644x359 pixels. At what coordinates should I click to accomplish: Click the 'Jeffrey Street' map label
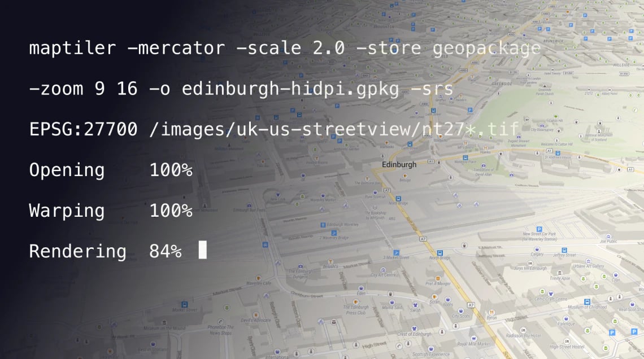[564, 255]
